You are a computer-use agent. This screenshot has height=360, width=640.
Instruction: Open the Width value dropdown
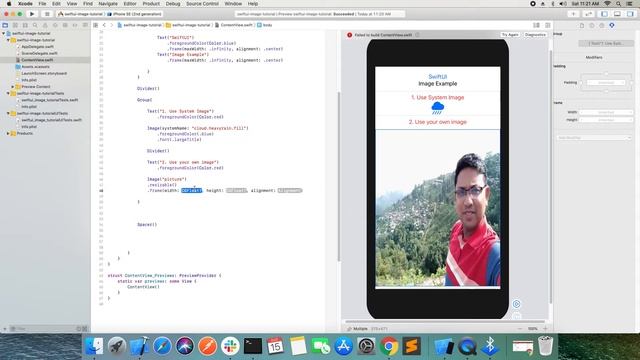tap(606, 112)
